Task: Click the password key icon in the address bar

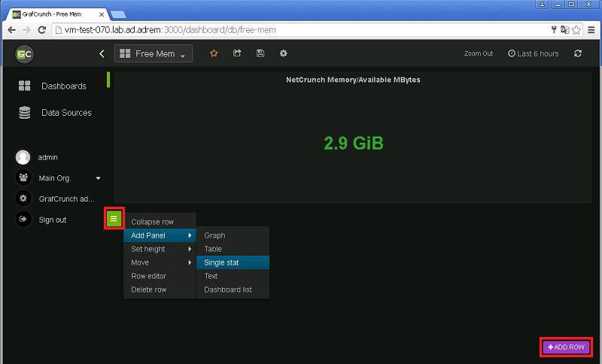Action: (554, 29)
